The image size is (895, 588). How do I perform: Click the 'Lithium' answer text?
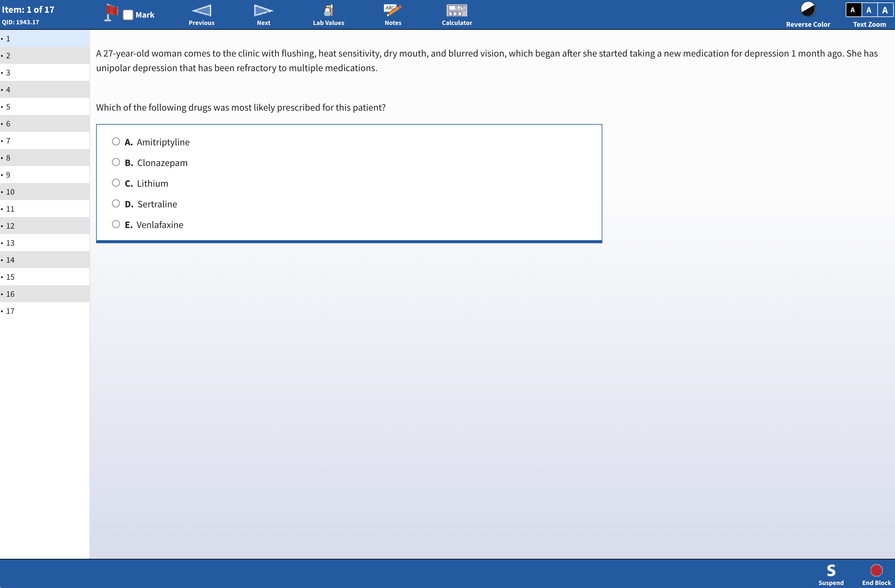(152, 183)
